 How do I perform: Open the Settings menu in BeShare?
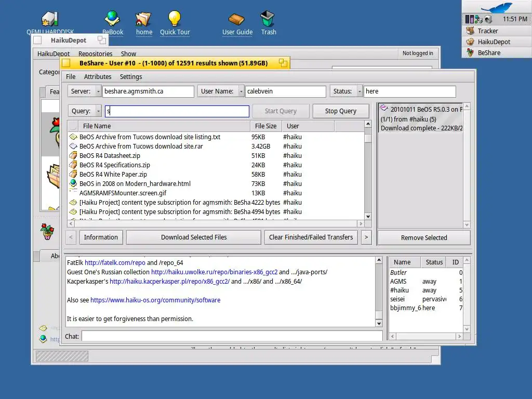click(130, 77)
